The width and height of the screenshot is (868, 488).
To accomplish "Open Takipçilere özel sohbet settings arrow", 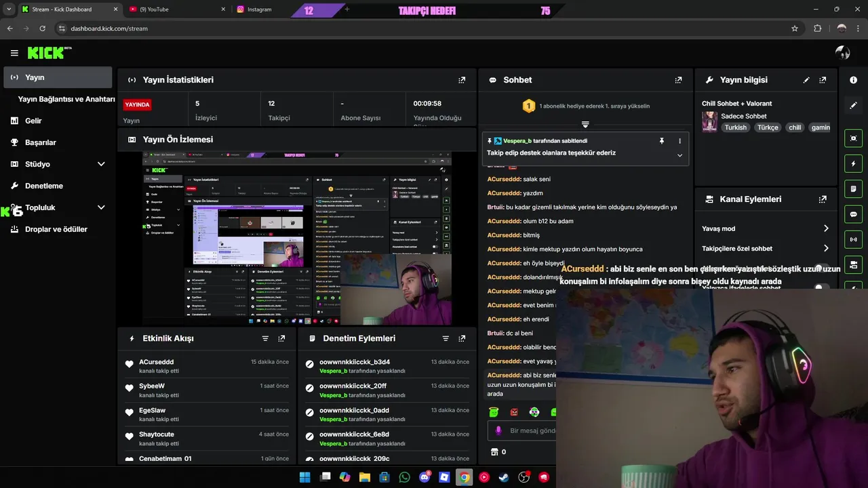I will pyautogui.click(x=826, y=248).
